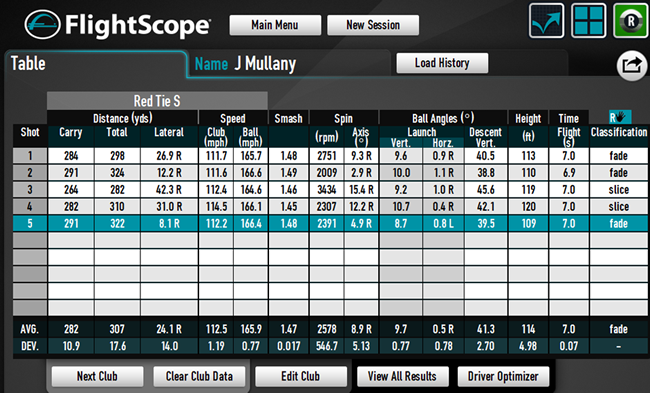Click average classification fade

pyautogui.click(x=619, y=329)
